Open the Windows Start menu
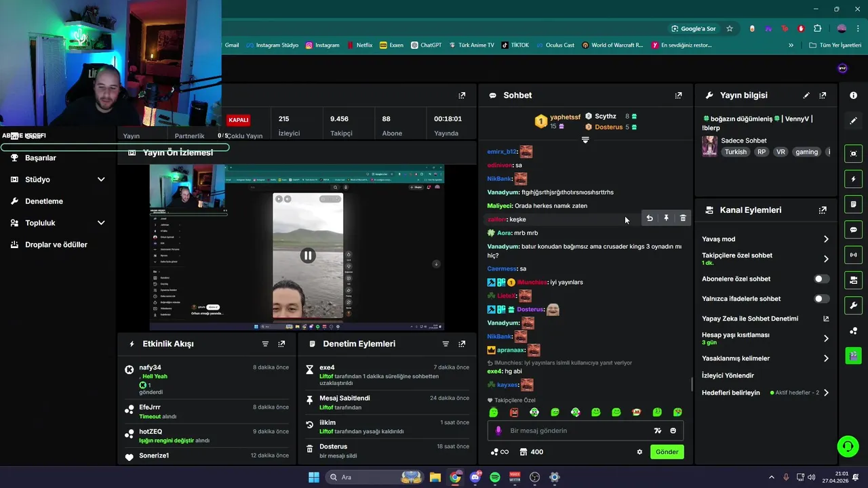Image resolution: width=868 pixels, height=488 pixels. click(314, 477)
